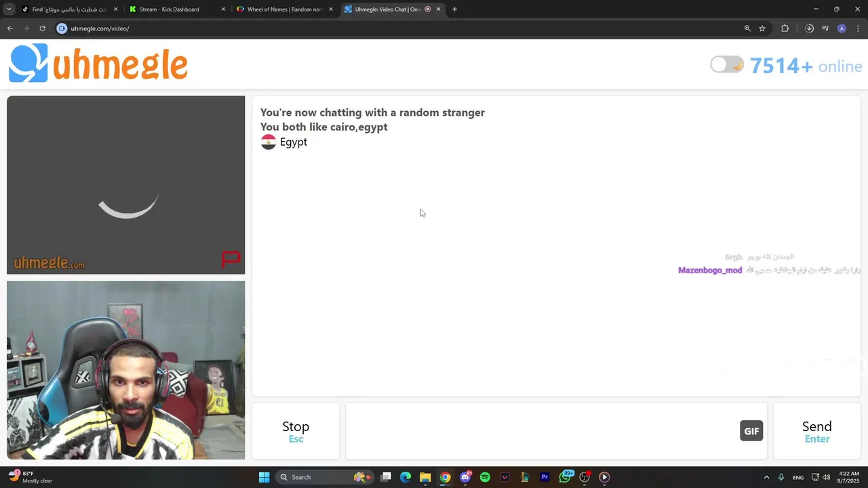This screenshot has width=868, height=488.
Task: Open the clock showing 4:22 AM
Action: [849, 477]
